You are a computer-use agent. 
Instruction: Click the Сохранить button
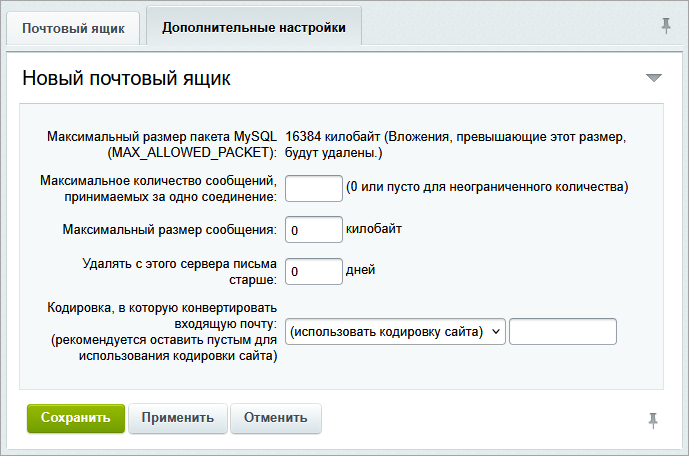tap(76, 418)
